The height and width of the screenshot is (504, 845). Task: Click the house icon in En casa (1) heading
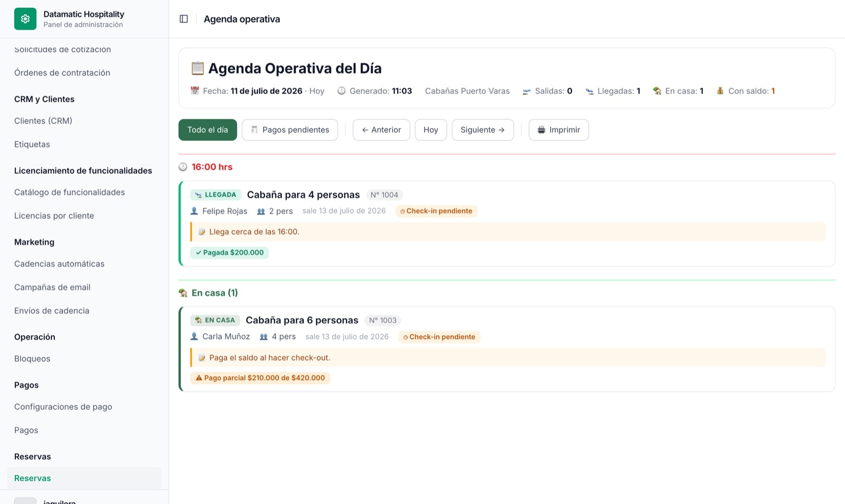click(x=183, y=293)
